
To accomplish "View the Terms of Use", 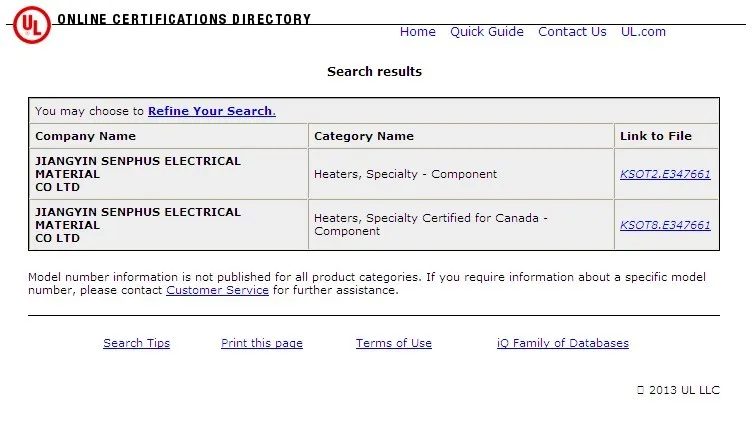I will pyautogui.click(x=393, y=343).
